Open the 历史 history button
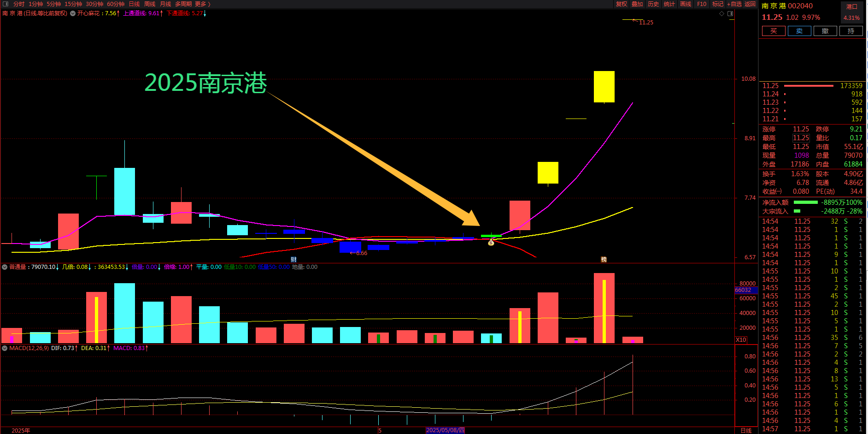This screenshot has height=434, width=868. [653, 4]
